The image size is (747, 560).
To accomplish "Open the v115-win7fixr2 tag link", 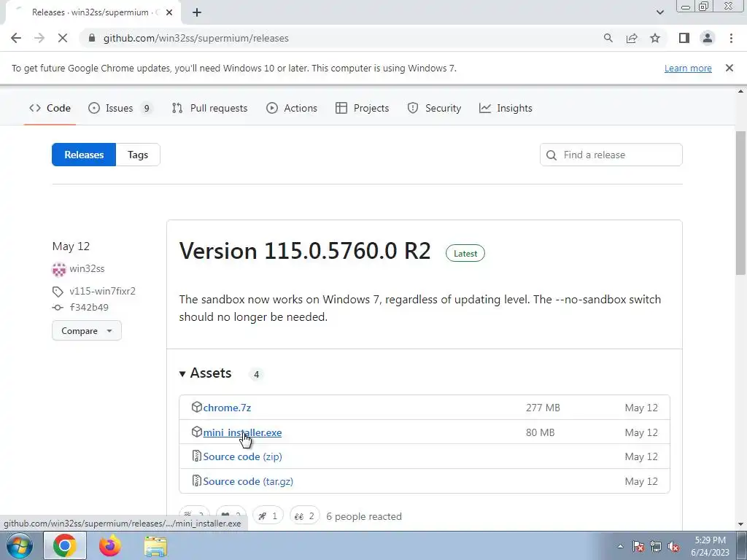I will point(102,291).
